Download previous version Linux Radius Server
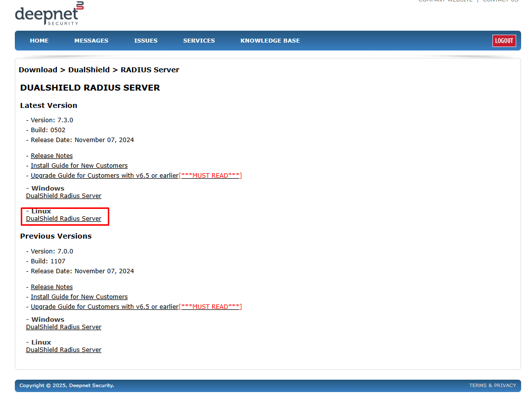Screen dimensions: 532x397 64,350
